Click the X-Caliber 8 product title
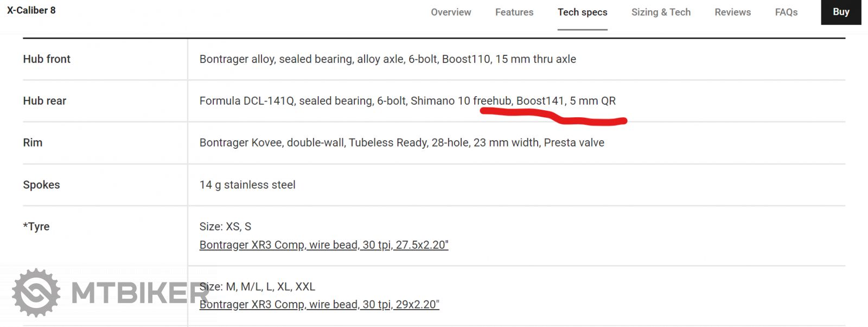Viewport: 868px width, 327px height. pos(31,10)
